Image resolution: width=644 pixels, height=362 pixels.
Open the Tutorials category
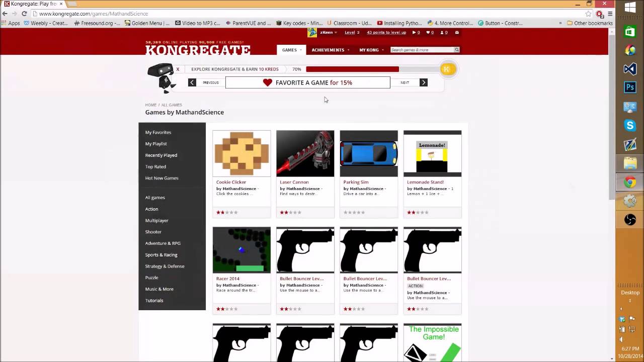tap(154, 301)
